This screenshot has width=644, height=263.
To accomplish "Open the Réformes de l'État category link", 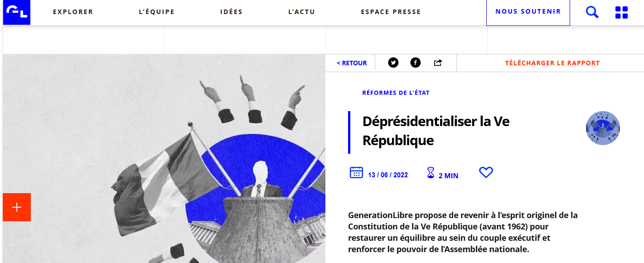I will pos(396,93).
